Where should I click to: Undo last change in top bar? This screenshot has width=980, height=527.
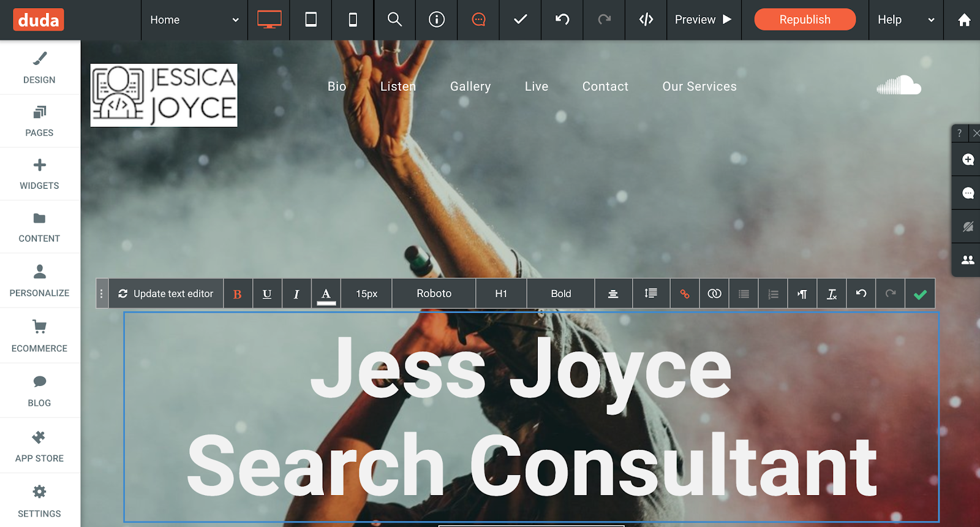click(x=562, y=20)
